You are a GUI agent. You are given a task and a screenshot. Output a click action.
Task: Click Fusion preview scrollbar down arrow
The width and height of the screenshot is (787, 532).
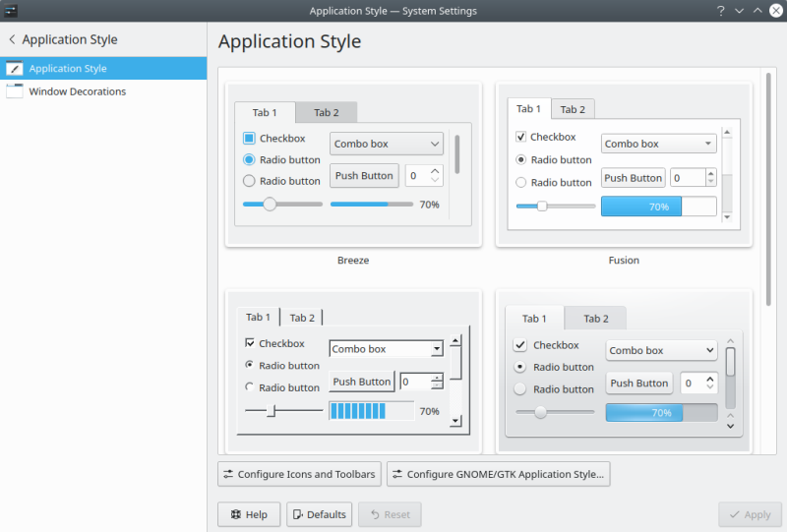[727, 217]
